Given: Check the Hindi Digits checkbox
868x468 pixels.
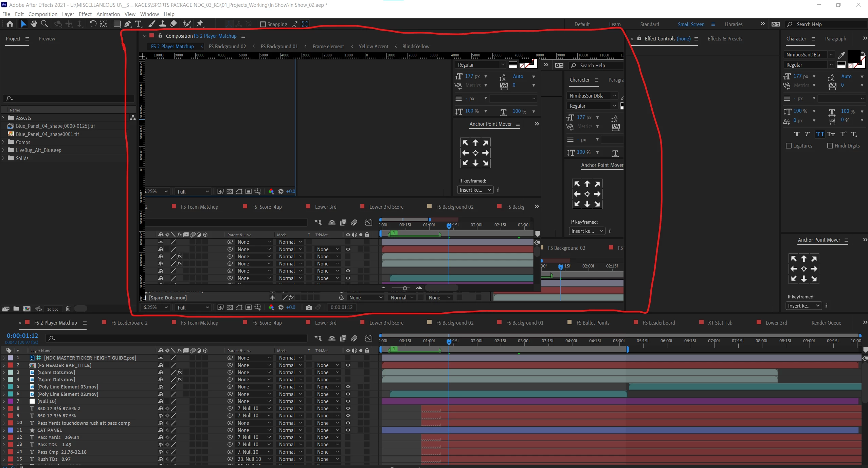Looking at the screenshot, I should 830,146.
